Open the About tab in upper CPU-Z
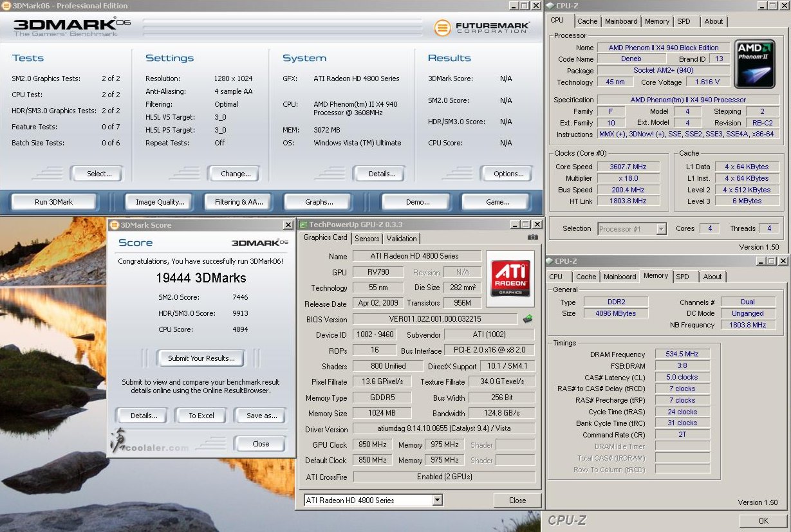This screenshot has height=532, width=791. [714, 21]
